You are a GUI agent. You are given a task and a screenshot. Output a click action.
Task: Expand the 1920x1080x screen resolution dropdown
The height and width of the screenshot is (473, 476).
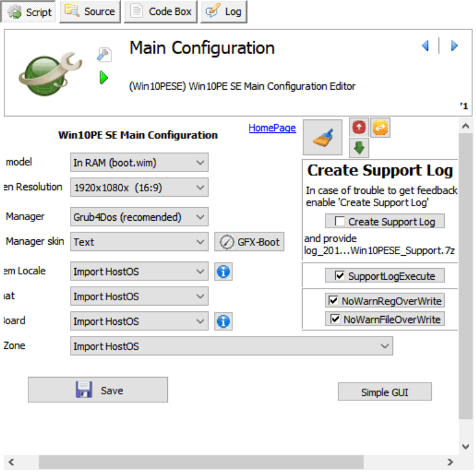pyautogui.click(x=140, y=187)
